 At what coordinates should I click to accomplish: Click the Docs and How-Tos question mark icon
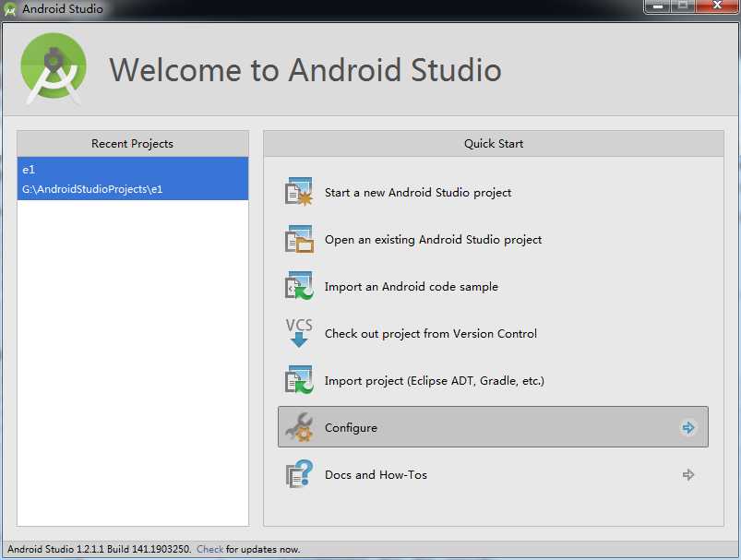pyautogui.click(x=299, y=474)
